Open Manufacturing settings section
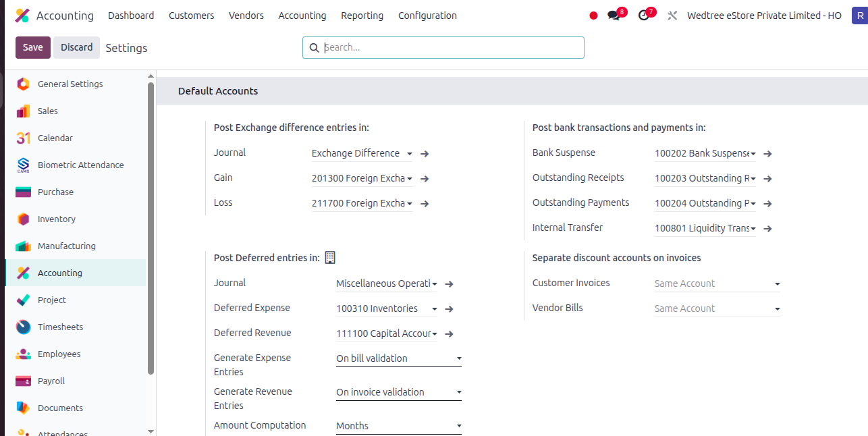This screenshot has height=436, width=868. [76, 246]
